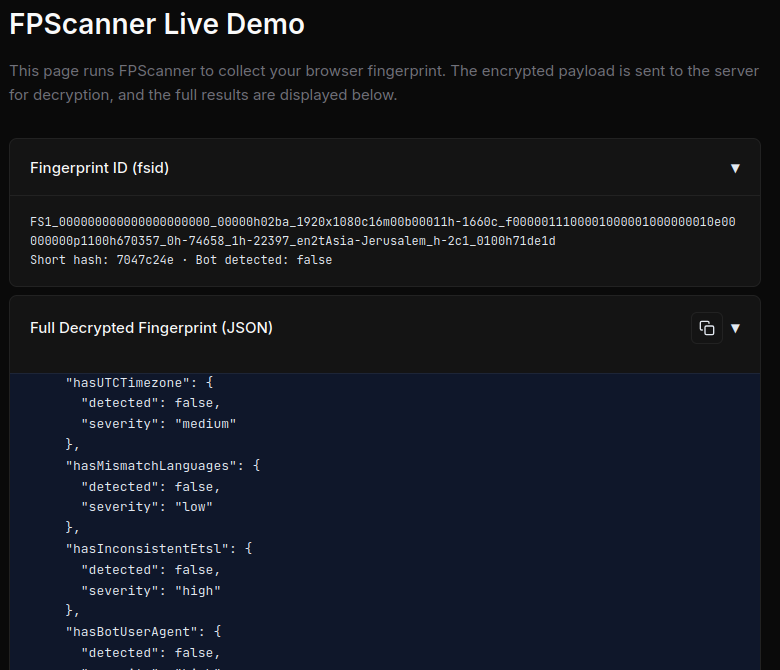Click the "severity": "medium" line
780x670 pixels.
click(x=159, y=424)
